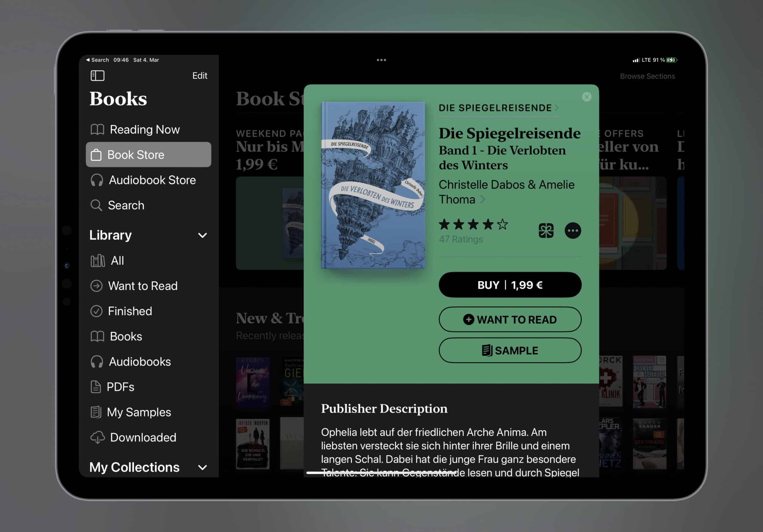Viewport: 763px width, 532px height.
Task: Click the gift book icon
Action: (x=546, y=231)
